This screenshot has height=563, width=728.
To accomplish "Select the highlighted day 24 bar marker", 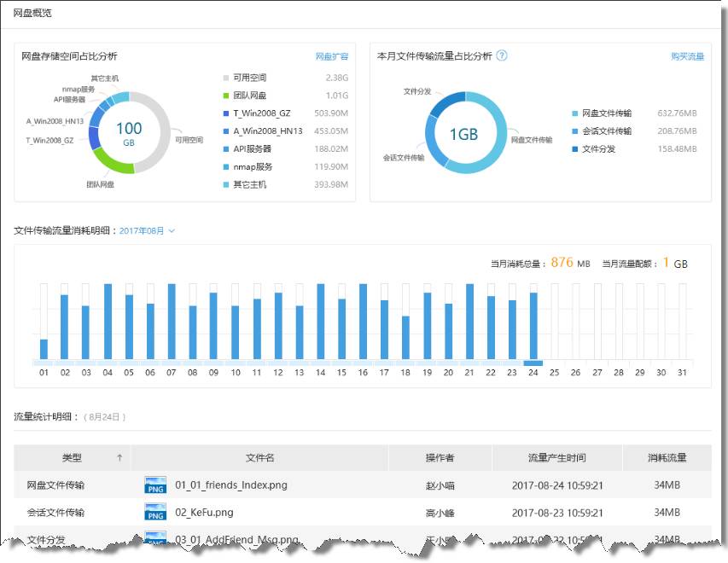I will point(533,363).
